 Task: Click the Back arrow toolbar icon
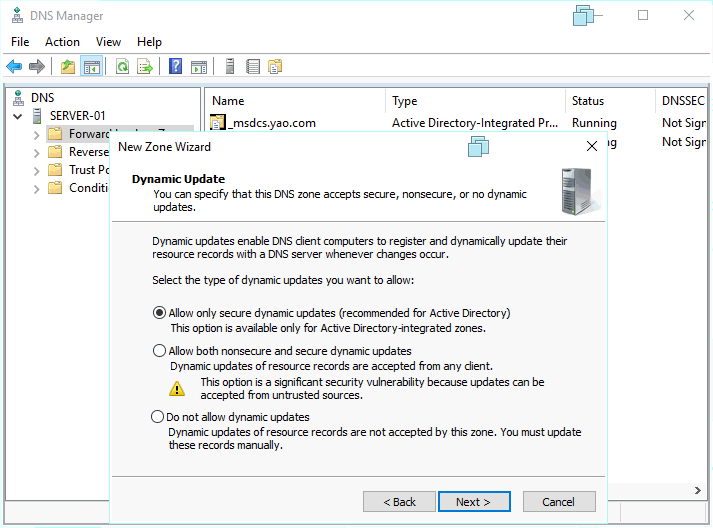coord(14,67)
